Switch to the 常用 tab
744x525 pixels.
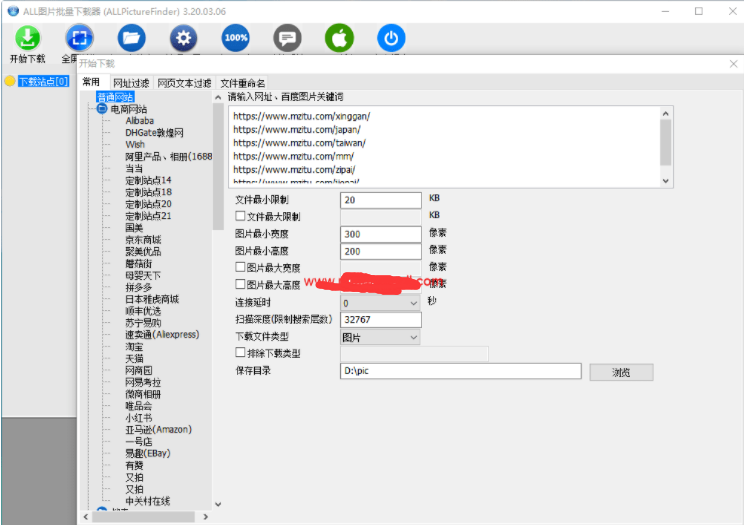pyautogui.click(x=91, y=82)
